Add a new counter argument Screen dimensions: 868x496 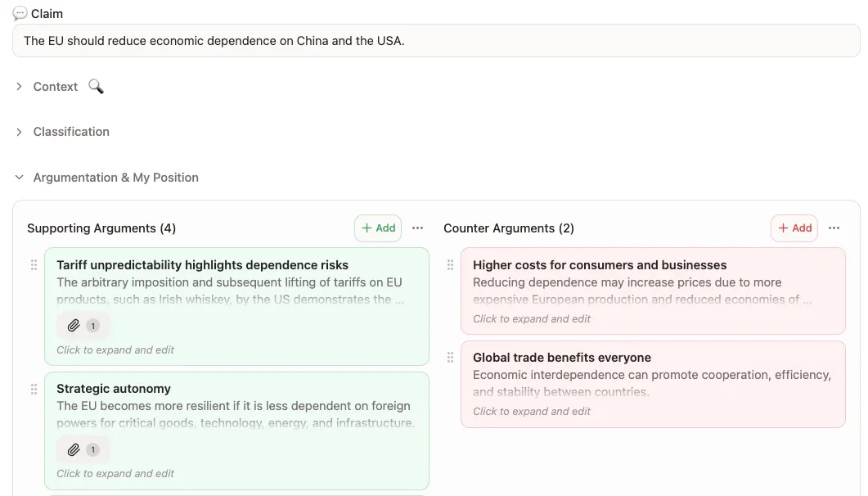click(794, 228)
